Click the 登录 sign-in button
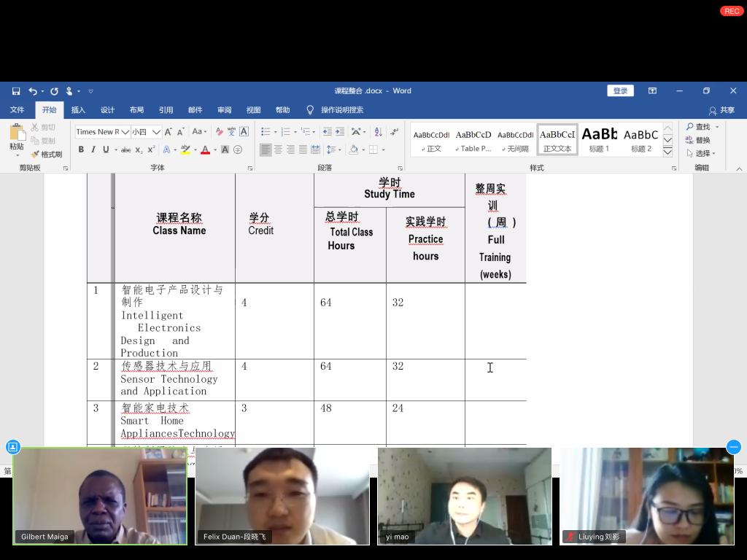This screenshot has width=747, height=560. (x=620, y=91)
